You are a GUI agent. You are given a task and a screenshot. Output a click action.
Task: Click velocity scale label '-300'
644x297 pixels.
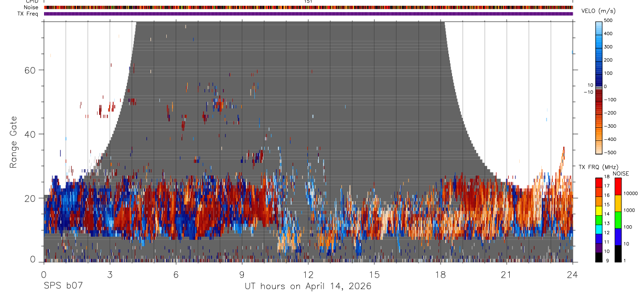pos(610,126)
